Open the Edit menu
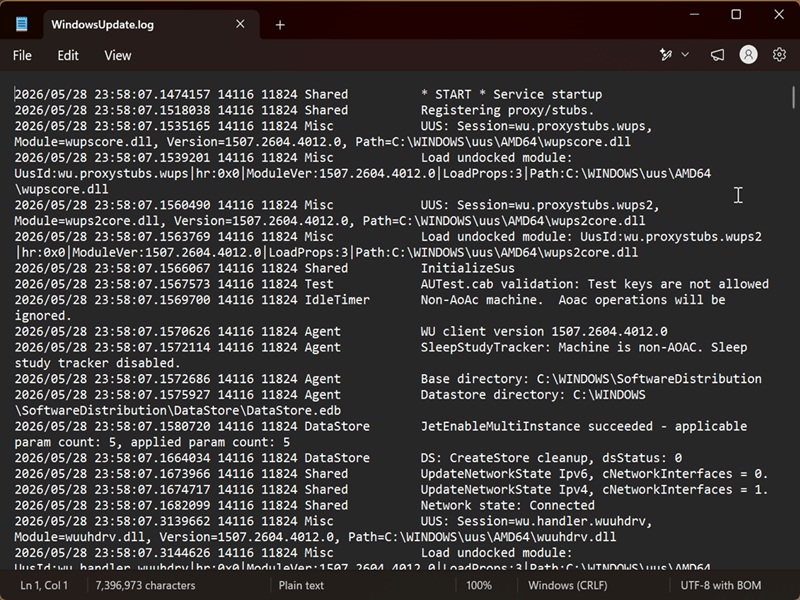Screen dimensions: 800x600 68,55
